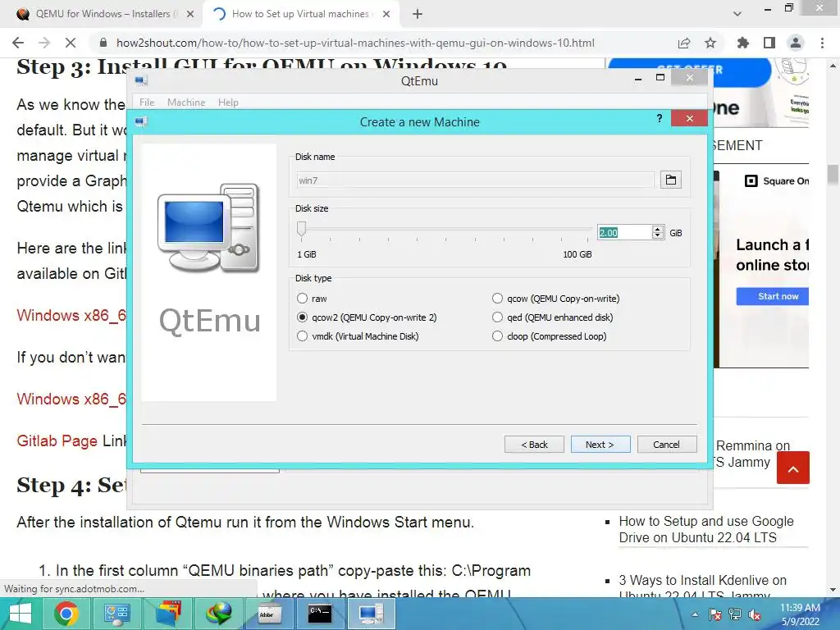This screenshot has height=630, width=840.
Task: Close the QEMU for Windows tab
Action: pyautogui.click(x=190, y=14)
